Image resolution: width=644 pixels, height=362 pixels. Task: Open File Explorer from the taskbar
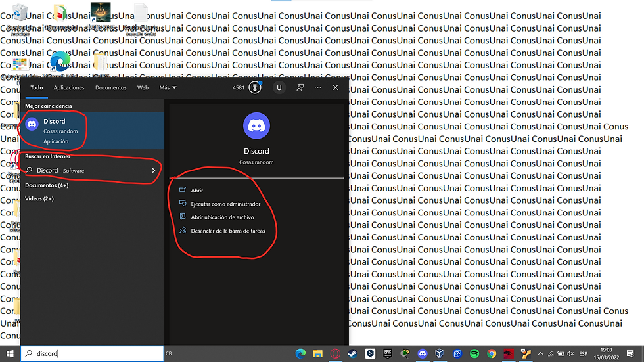tap(318, 353)
